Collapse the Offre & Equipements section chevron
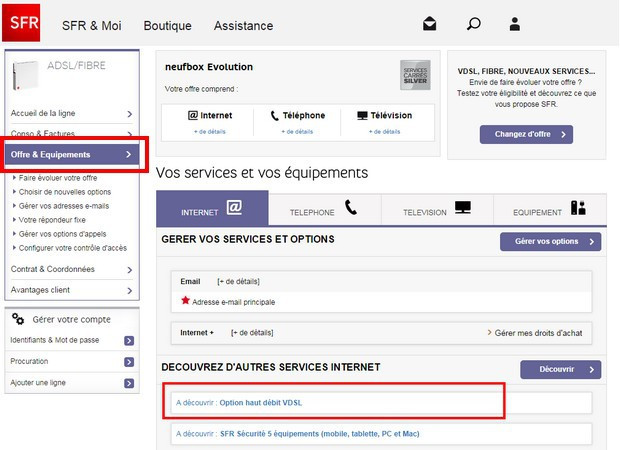The width and height of the screenshot is (620, 450). [129, 154]
